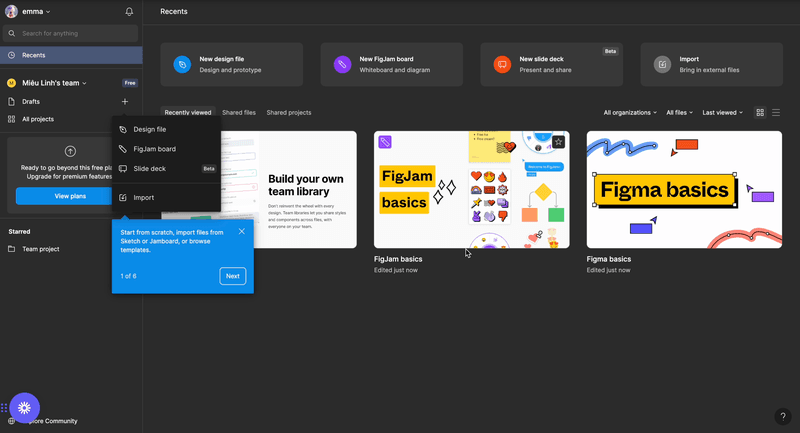Click the New design file blue icon
The image size is (800, 433).
(182, 65)
